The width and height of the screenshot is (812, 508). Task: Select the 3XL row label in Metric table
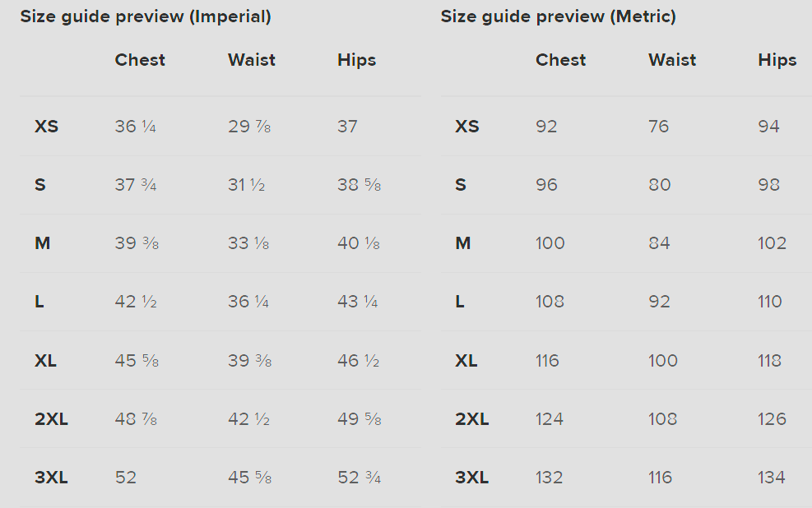pyautogui.click(x=471, y=478)
